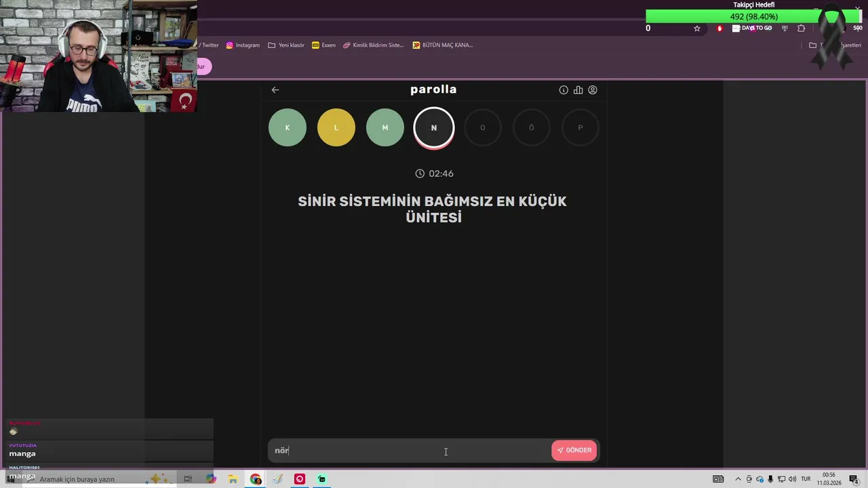Click the Meet Now camera tray icon
868x488 pixels.
click(749, 479)
